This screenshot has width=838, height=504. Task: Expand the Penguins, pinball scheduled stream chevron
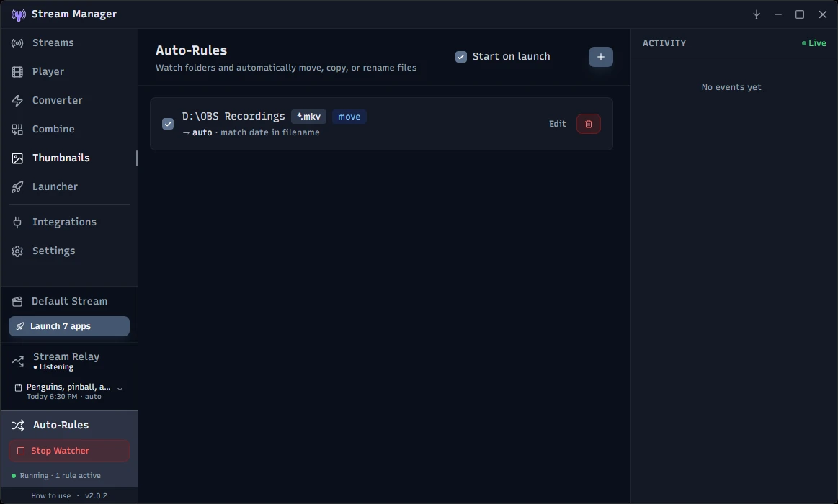coord(120,389)
